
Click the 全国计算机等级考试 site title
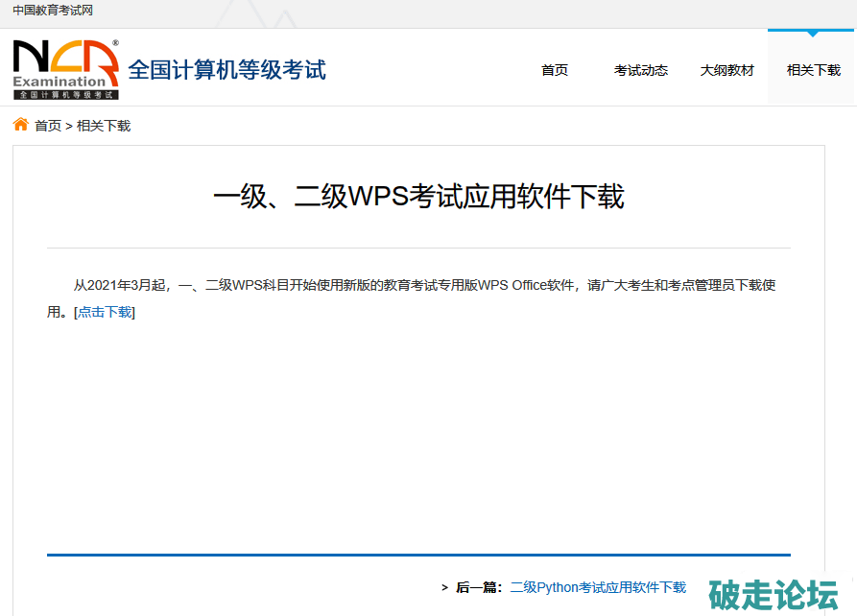click(226, 70)
